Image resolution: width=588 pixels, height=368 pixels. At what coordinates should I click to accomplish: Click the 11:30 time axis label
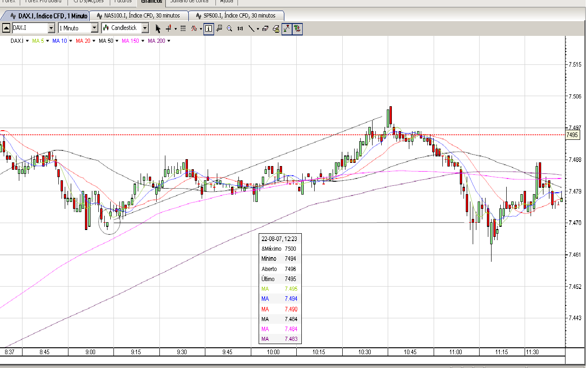tap(532, 352)
